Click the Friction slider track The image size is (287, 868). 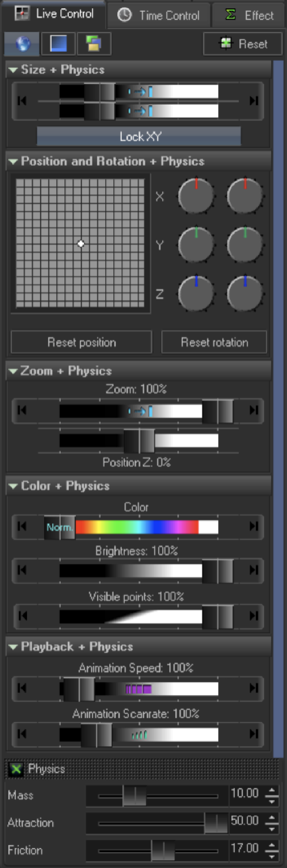[157, 850]
